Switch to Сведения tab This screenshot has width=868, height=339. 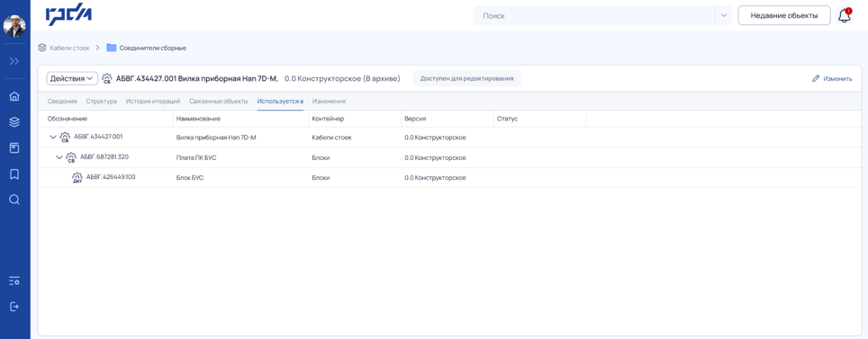pos(62,102)
